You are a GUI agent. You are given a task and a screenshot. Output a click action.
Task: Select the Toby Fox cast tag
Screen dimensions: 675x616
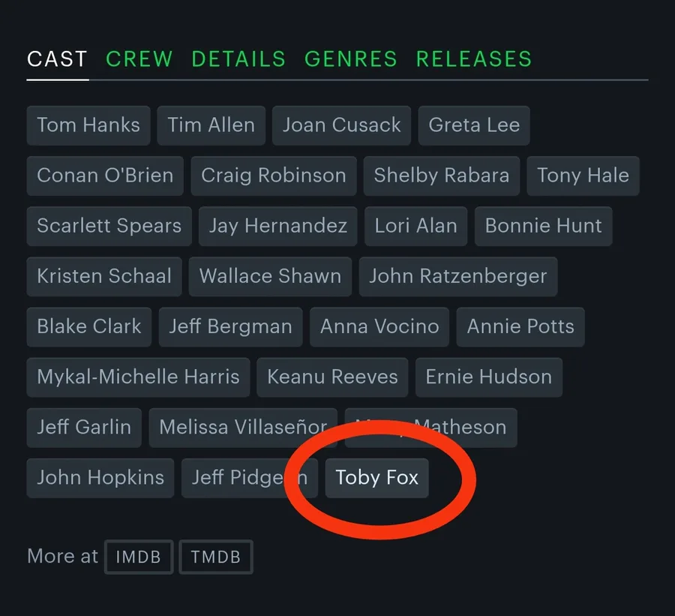376,478
